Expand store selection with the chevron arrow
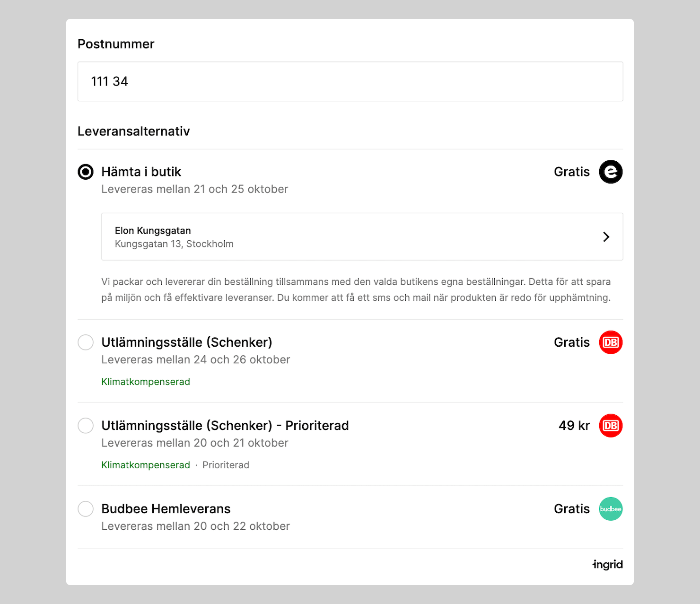This screenshot has width=700, height=604. [606, 236]
